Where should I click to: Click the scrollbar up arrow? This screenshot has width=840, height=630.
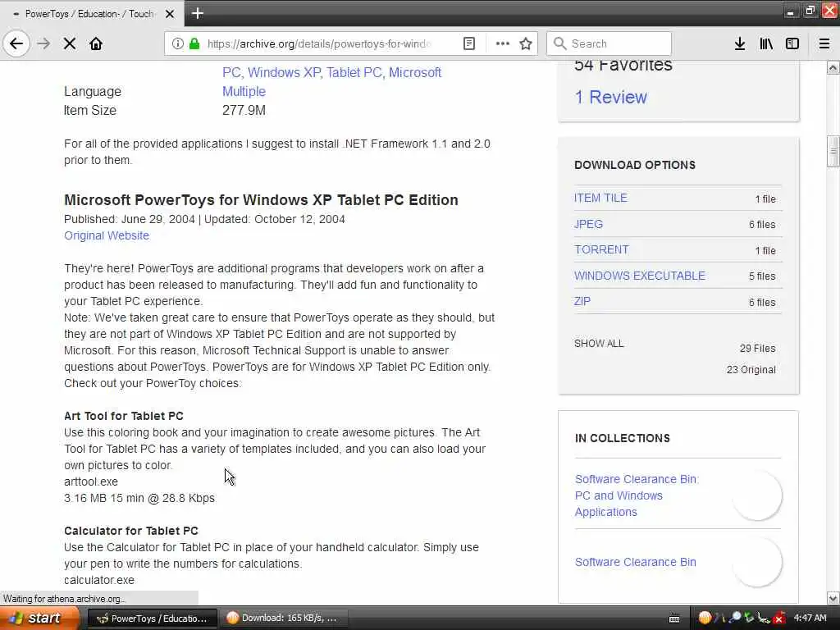(833, 67)
